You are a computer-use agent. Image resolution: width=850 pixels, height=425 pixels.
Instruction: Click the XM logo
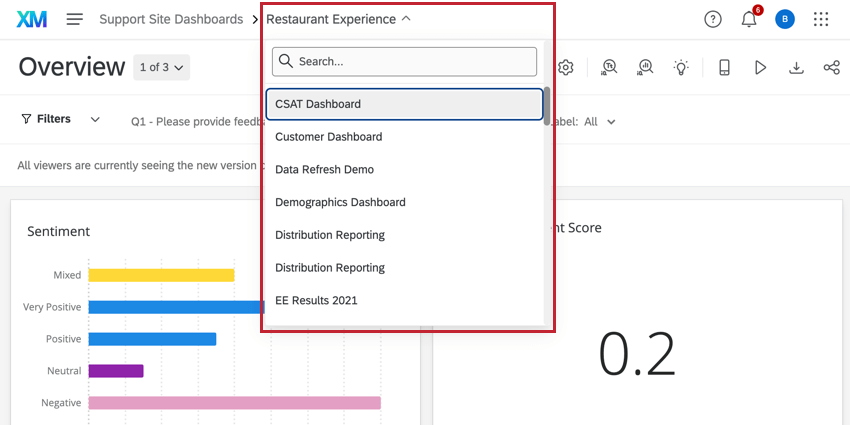32,20
